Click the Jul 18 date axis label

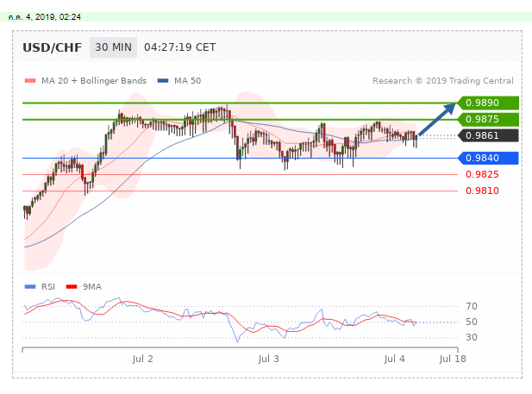453,359
